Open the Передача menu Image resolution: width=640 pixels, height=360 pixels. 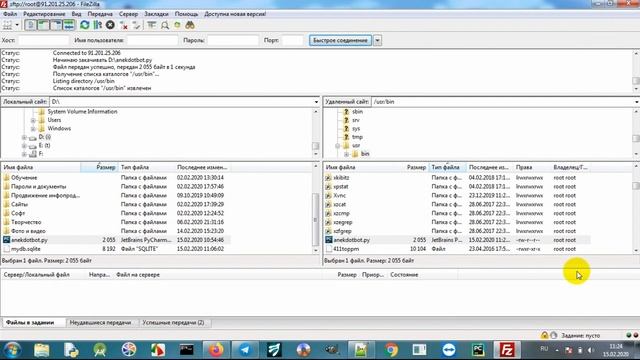(100, 14)
